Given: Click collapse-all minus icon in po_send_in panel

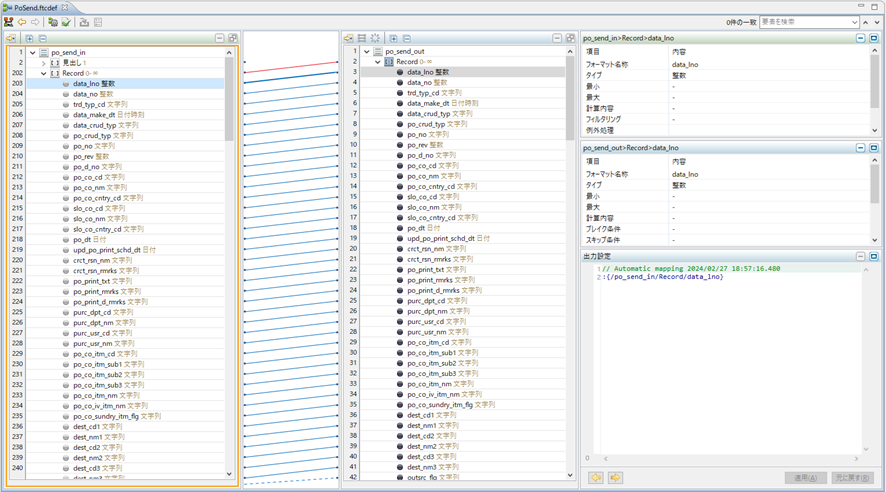Looking at the screenshot, I should point(42,39).
